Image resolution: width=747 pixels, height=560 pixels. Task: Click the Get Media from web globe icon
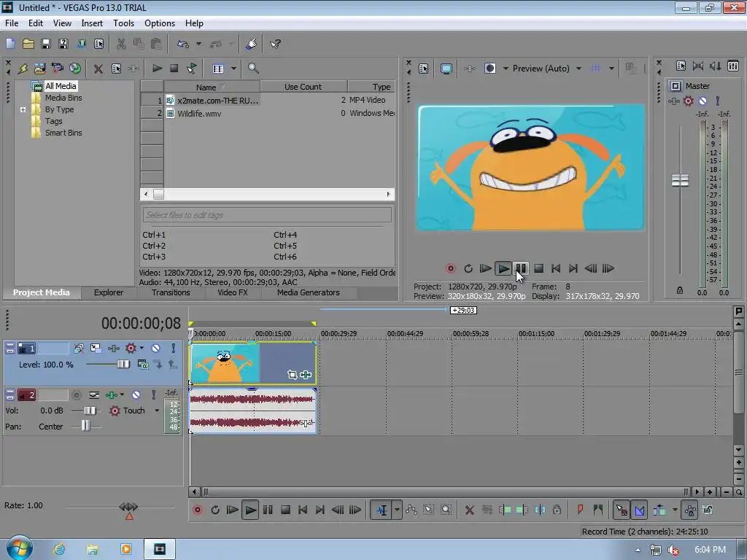click(75, 69)
